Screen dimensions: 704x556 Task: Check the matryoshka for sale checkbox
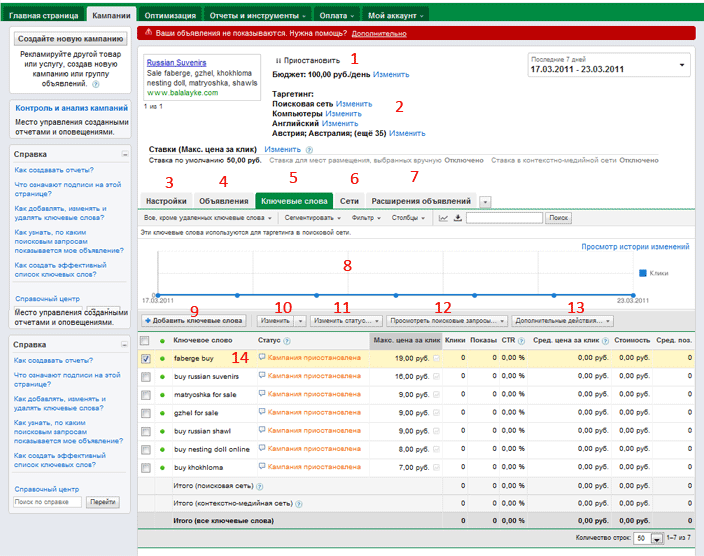(x=147, y=395)
